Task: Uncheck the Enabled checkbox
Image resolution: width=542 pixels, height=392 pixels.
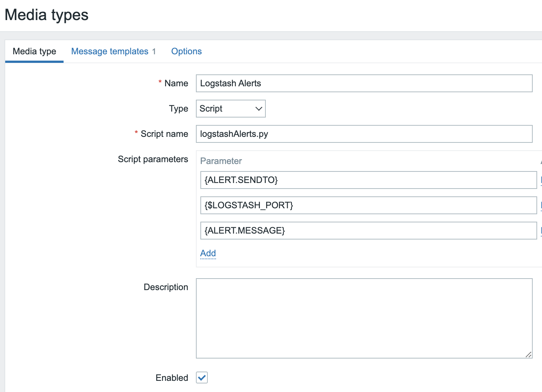Action: tap(202, 377)
